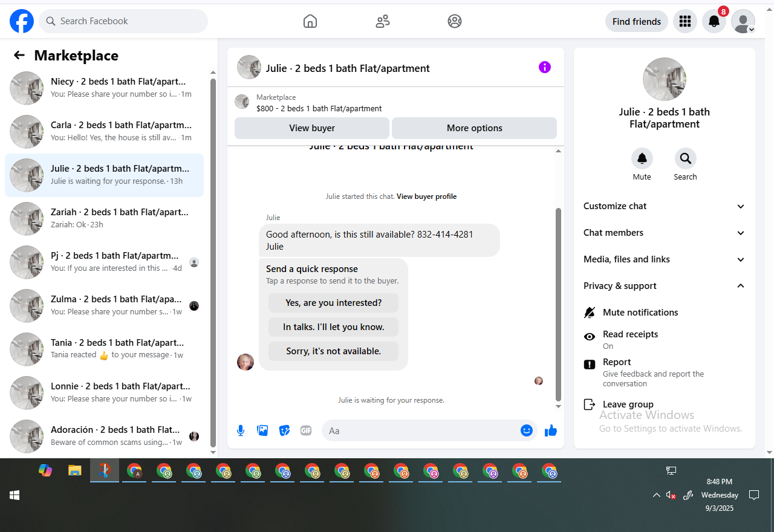Open the notifications bell with 8 badge

[714, 21]
